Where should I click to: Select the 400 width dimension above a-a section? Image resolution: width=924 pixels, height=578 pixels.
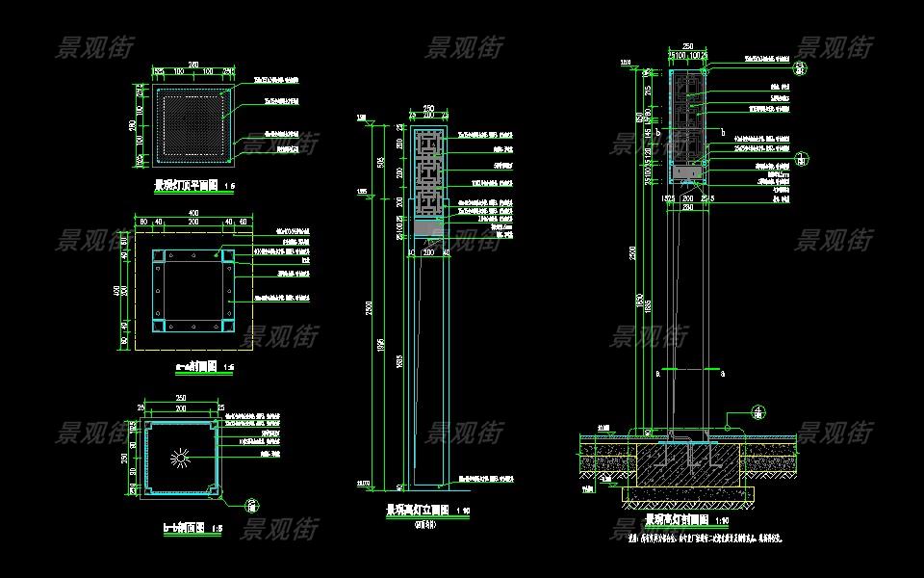click(x=192, y=213)
